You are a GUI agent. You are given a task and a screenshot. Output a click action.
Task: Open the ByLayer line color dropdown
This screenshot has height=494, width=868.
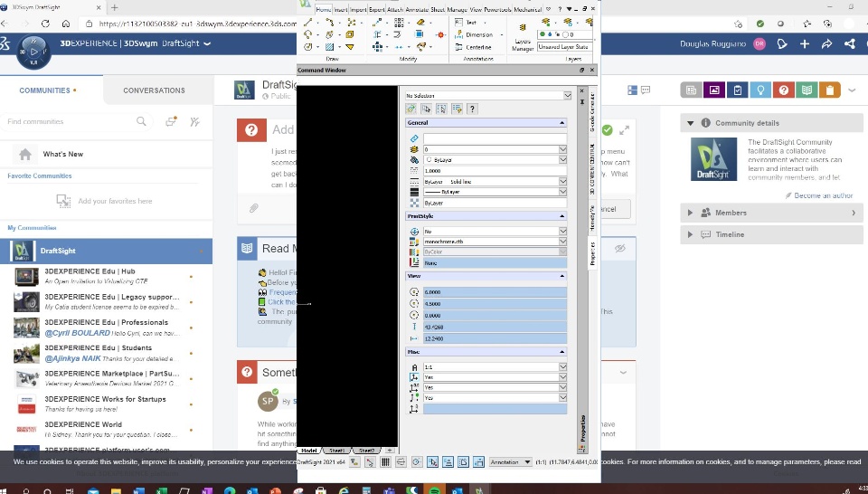click(495, 160)
